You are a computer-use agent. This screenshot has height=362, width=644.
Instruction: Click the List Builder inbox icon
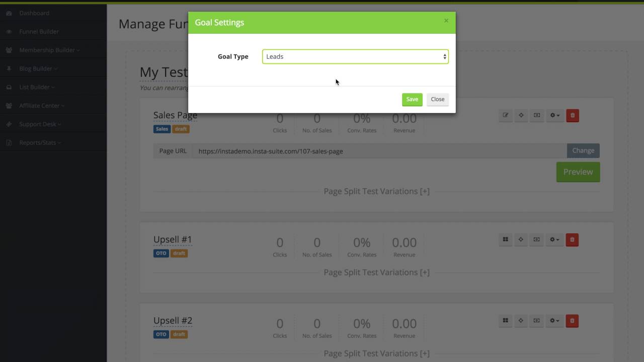click(9, 87)
